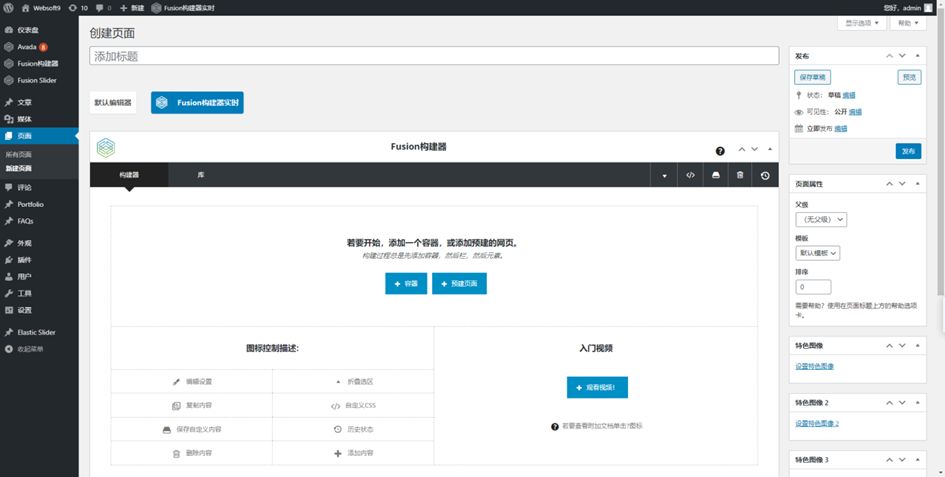The height and width of the screenshot is (477, 945).
Task: Click the 添加标题 title input field
Action: coord(433,56)
